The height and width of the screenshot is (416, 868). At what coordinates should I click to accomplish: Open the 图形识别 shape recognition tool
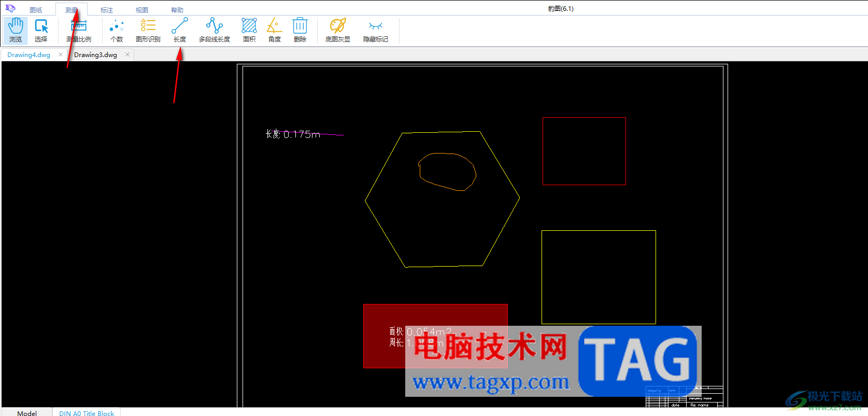click(148, 30)
